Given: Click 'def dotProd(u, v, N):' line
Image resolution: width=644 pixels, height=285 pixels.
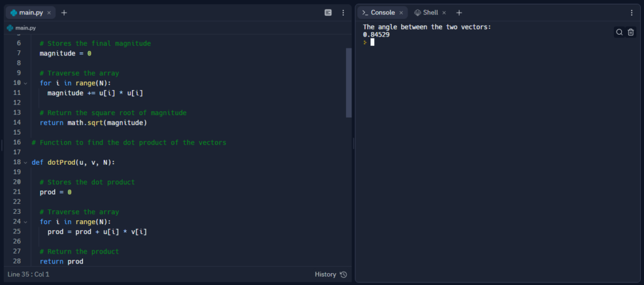Looking at the screenshot, I should click(x=74, y=162).
